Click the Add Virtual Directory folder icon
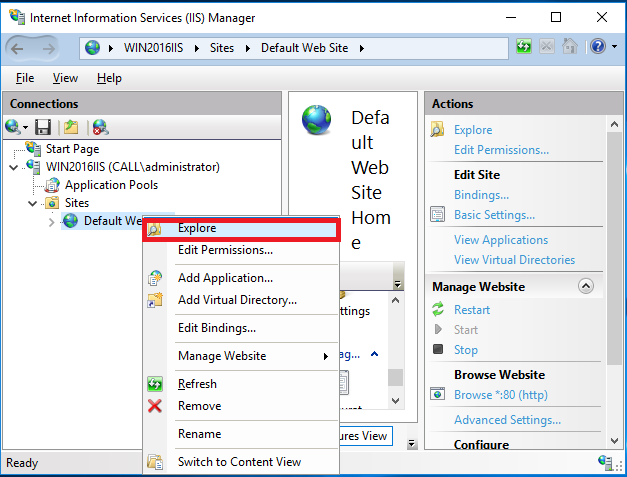Screen dimensions: 627x477 point(155,300)
